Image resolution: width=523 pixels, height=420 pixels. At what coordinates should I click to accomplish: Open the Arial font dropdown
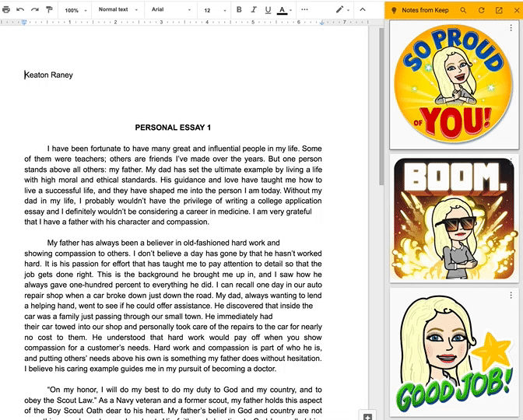170,9
